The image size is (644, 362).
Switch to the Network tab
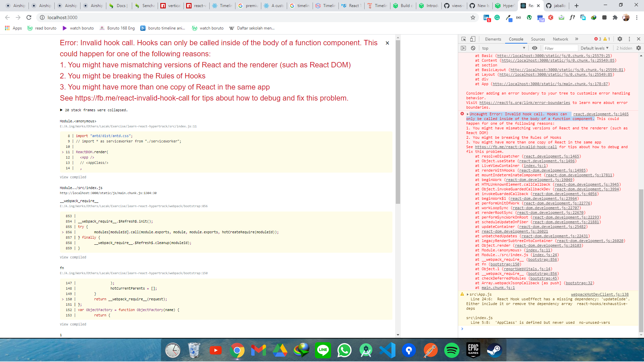560,39
